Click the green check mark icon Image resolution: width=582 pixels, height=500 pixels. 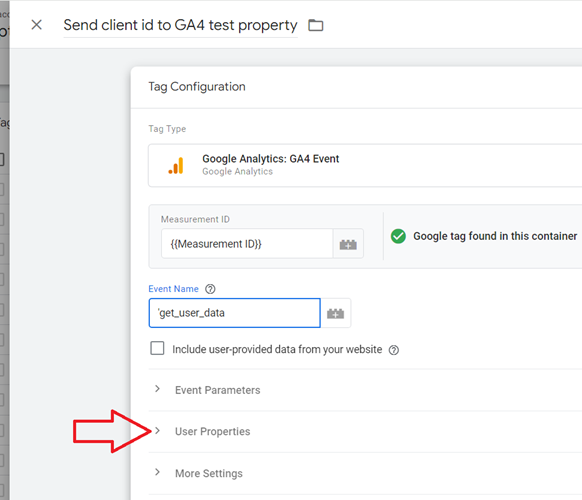click(x=398, y=236)
